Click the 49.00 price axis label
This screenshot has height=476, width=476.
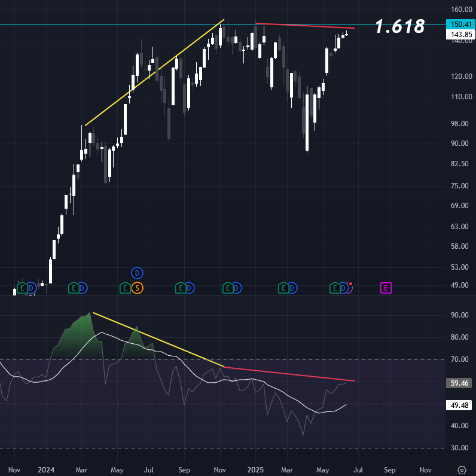tap(460, 285)
